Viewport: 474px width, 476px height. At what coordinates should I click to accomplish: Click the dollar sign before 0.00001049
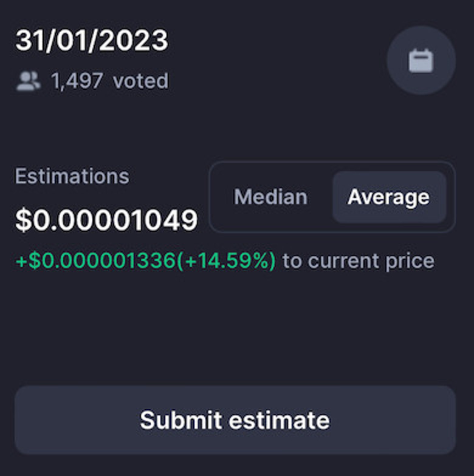(x=22, y=220)
